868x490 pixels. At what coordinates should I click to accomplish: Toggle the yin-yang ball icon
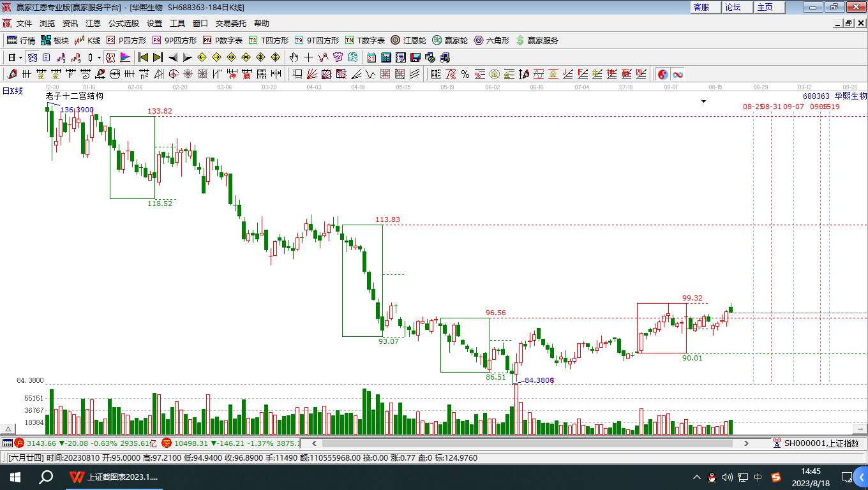pos(663,74)
